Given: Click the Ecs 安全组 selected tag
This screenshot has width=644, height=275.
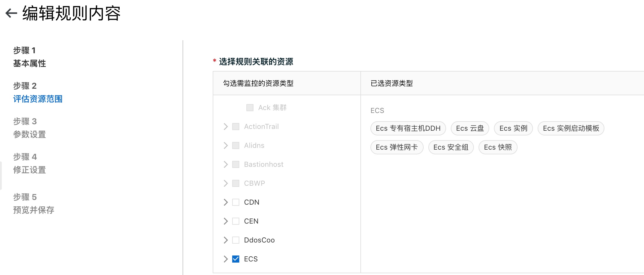Looking at the screenshot, I should (451, 147).
